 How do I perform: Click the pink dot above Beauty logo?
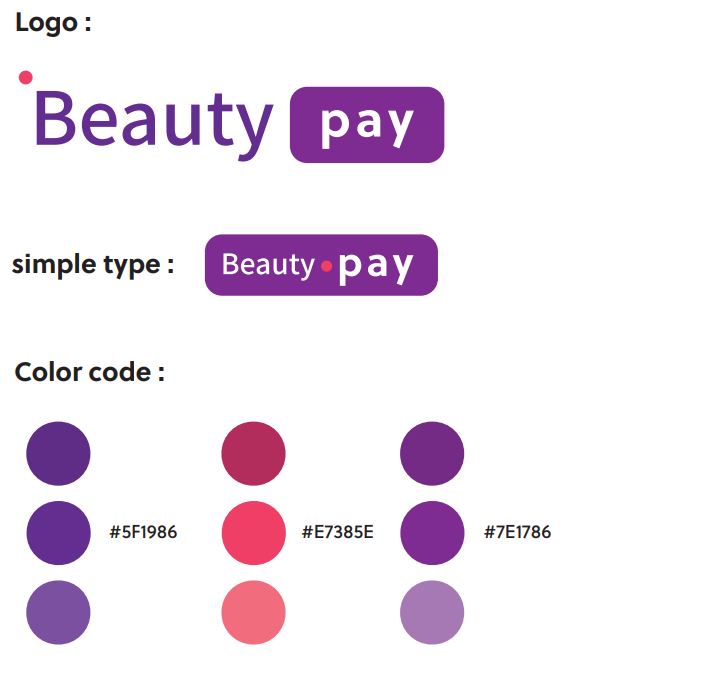pos(25,77)
